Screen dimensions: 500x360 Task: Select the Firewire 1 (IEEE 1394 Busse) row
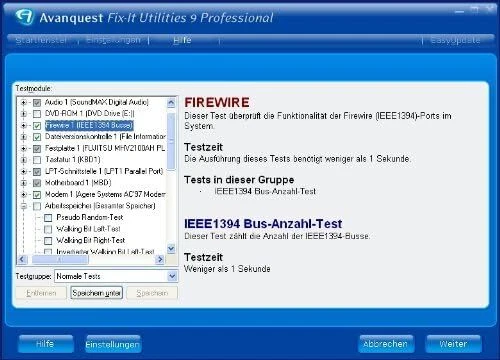[x=89, y=125]
